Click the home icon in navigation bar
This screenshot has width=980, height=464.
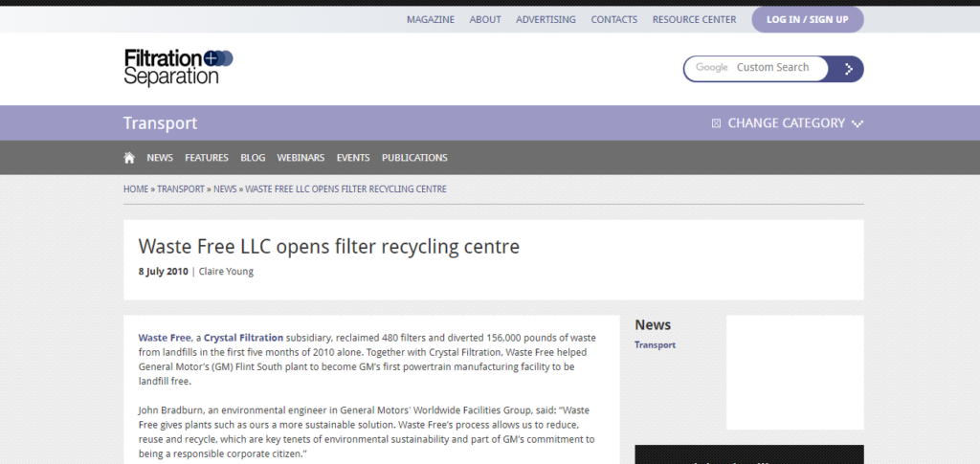tap(129, 158)
